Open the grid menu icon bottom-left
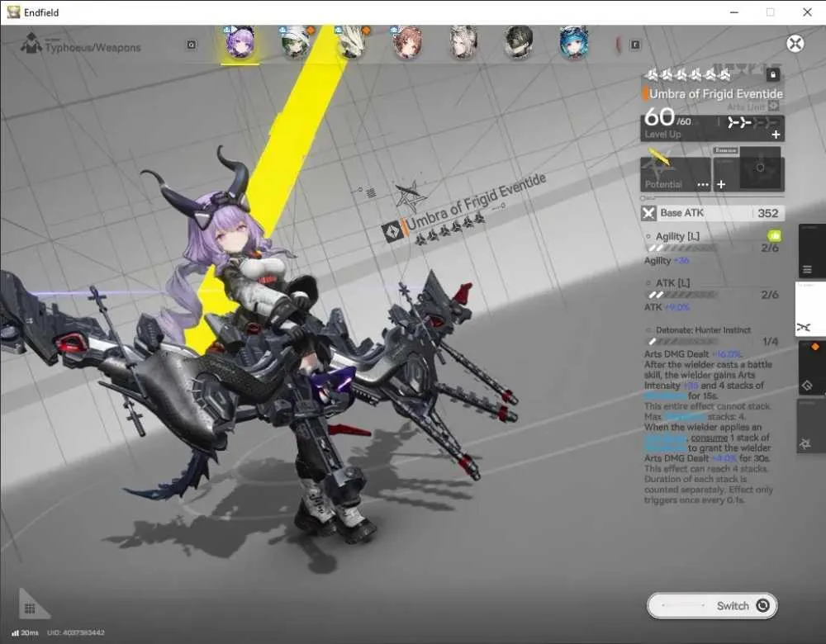The height and width of the screenshot is (644, 826). (x=30, y=608)
